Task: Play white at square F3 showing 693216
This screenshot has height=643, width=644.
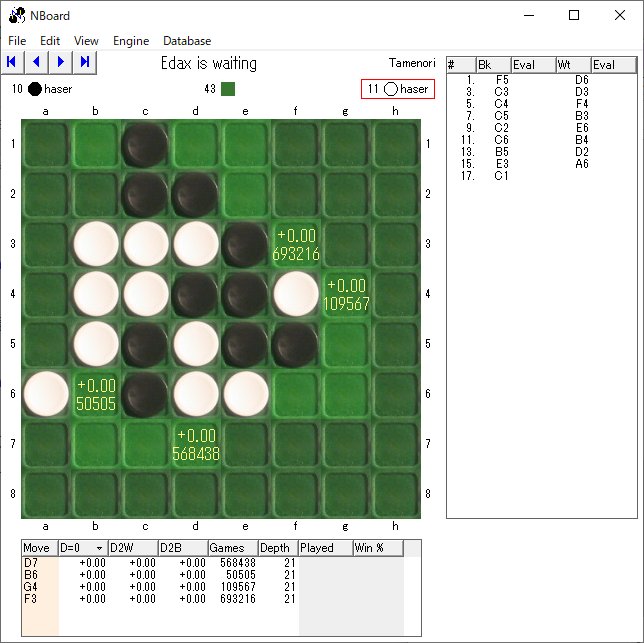Action: point(296,244)
